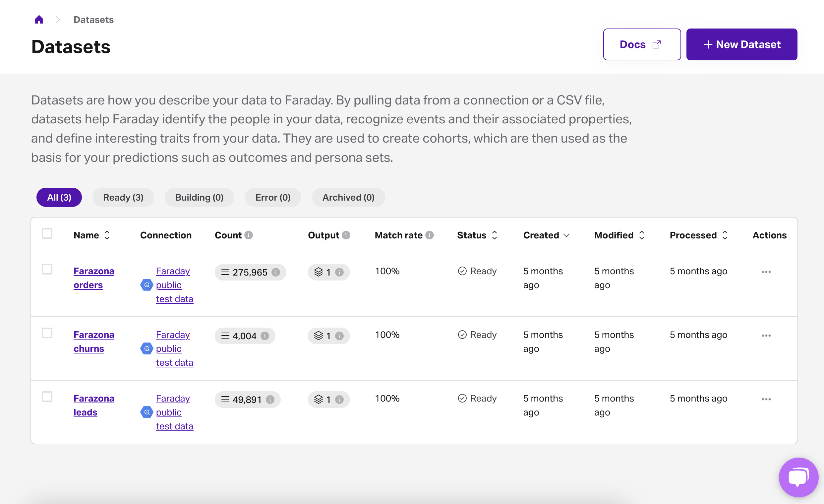Open the Docs external link button
This screenshot has width=824, height=504.
click(641, 44)
